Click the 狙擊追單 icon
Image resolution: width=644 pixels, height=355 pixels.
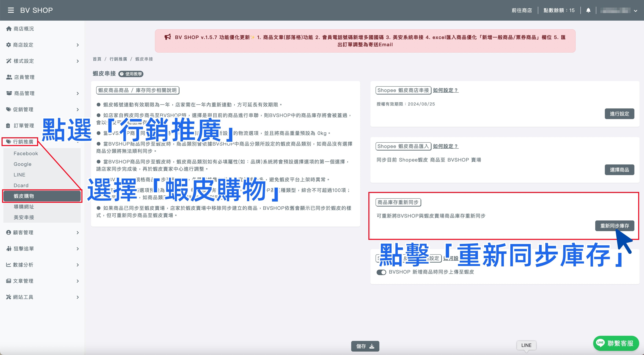click(x=9, y=248)
